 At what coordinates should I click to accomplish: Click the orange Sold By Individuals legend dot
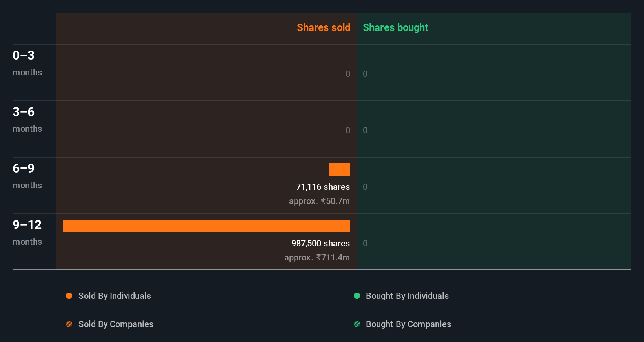[x=69, y=296]
